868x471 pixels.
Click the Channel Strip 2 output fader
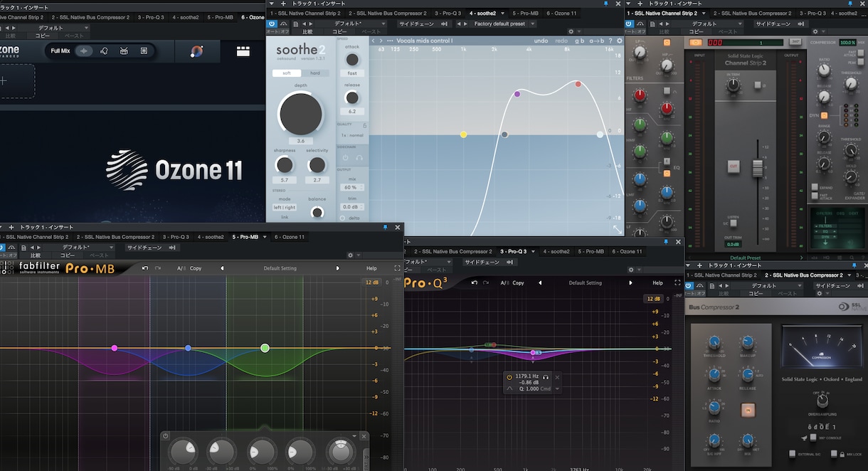click(758, 168)
